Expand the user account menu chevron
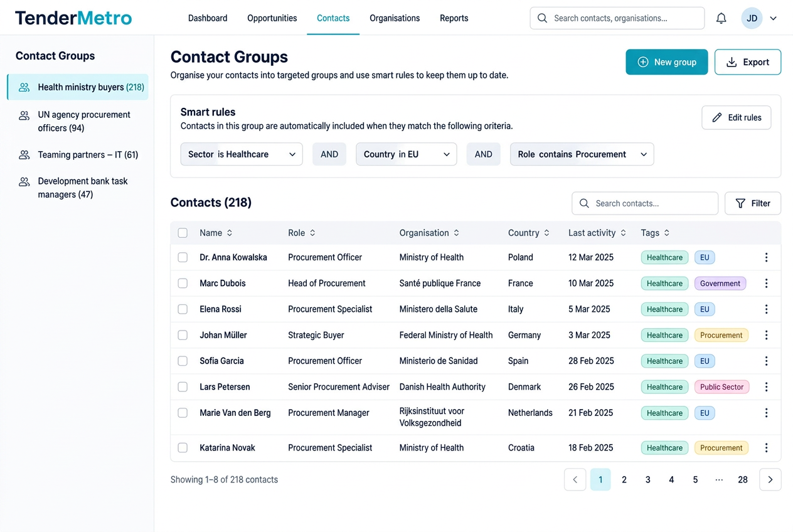The height and width of the screenshot is (532, 793). coord(774,18)
